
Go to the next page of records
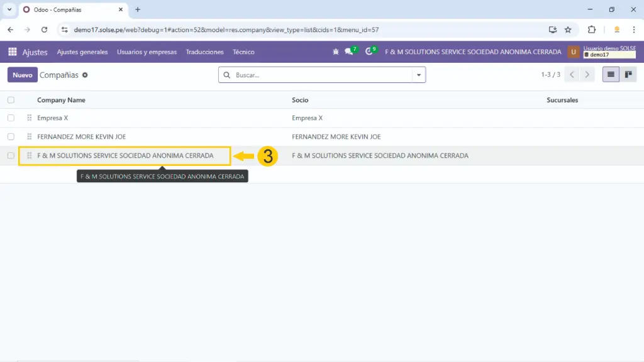coord(587,75)
